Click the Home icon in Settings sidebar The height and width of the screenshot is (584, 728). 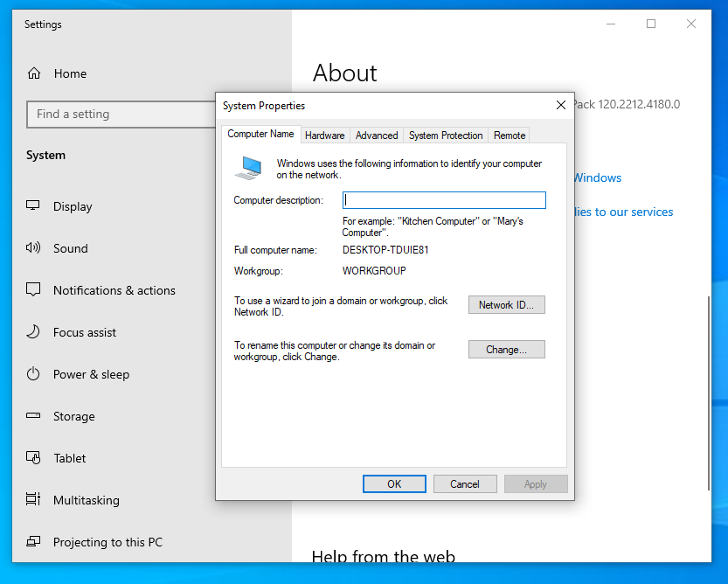click(34, 73)
